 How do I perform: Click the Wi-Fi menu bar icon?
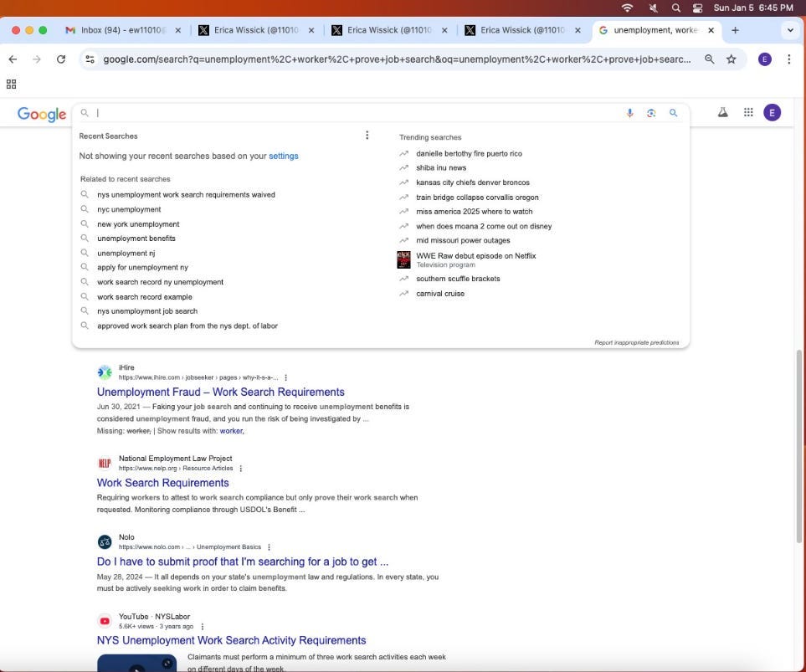click(627, 8)
